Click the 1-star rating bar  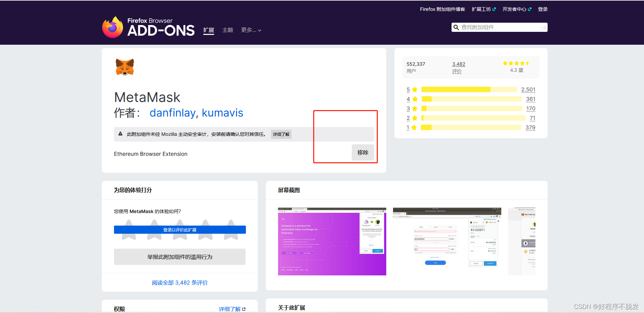pyautogui.click(x=471, y=127)
